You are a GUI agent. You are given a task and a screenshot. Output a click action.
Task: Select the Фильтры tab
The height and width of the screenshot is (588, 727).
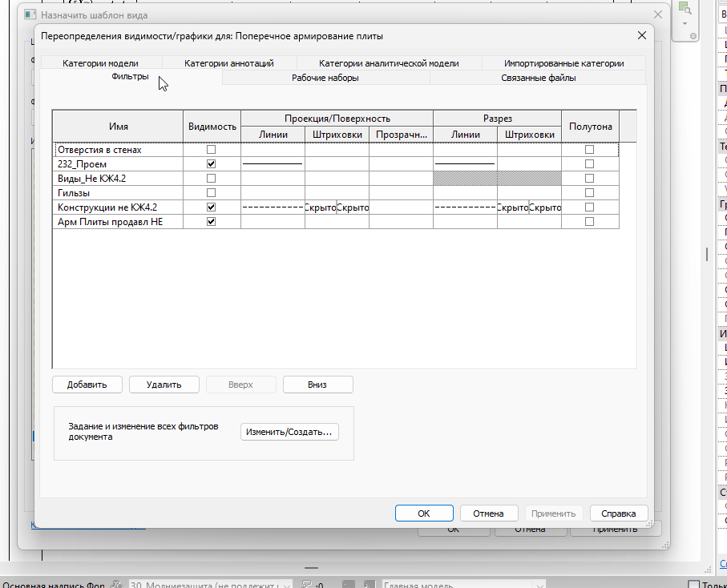tap(131, 76)
